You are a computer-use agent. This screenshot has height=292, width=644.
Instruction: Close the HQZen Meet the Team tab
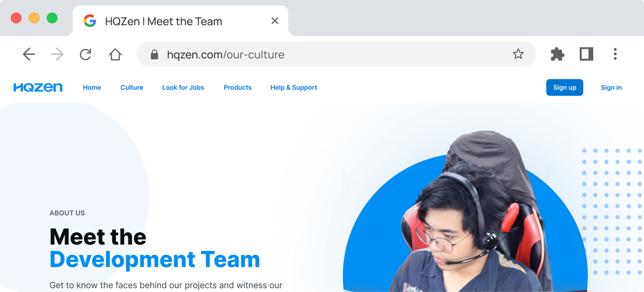[x=275, y=21]
